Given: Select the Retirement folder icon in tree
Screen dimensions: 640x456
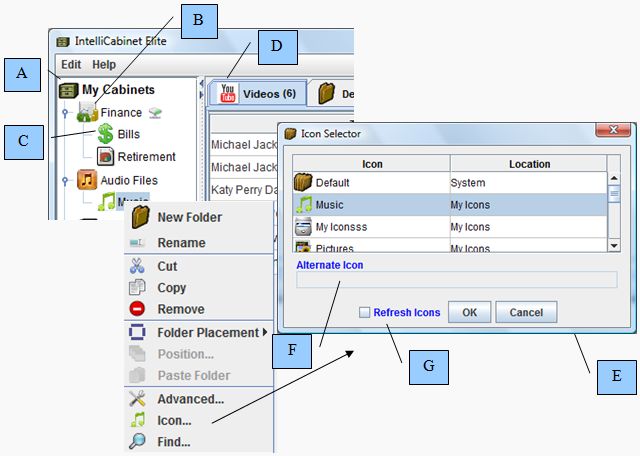Looking at the screenshot, I should coord(105,157).
